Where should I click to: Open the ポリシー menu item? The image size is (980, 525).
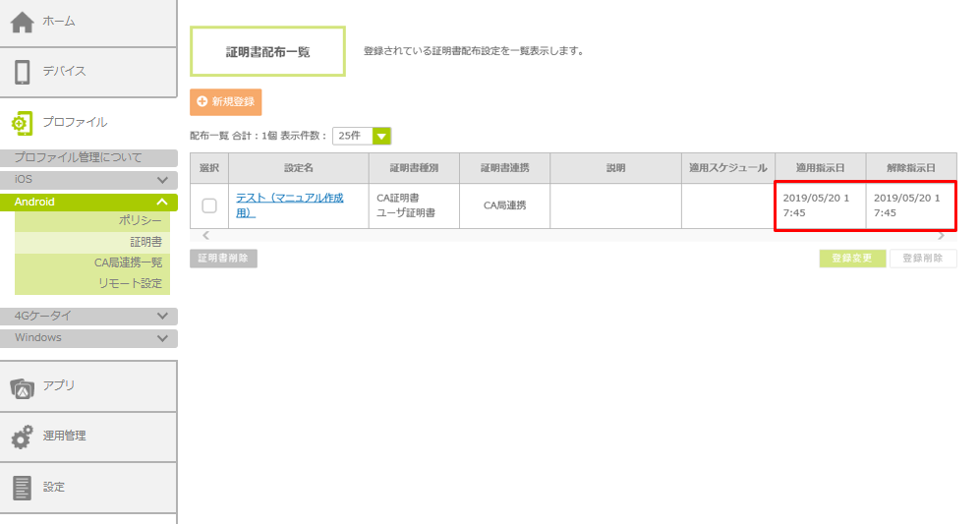140,221
